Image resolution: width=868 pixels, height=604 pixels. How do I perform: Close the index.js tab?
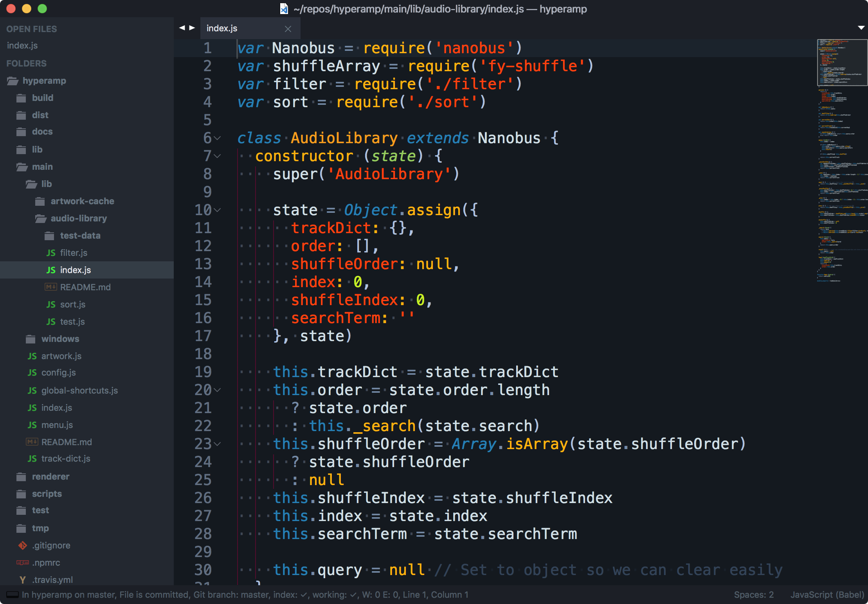pyautogui.click(x=288, y=29)
